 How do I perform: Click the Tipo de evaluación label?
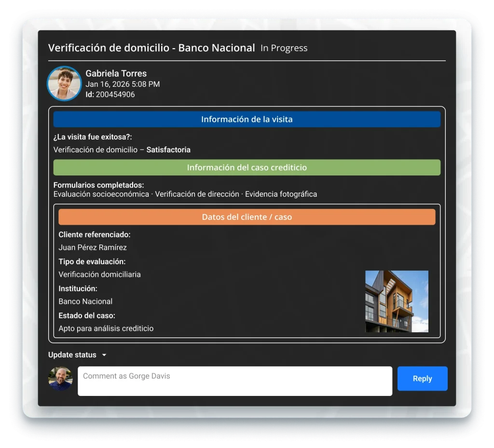coord(92,262)
